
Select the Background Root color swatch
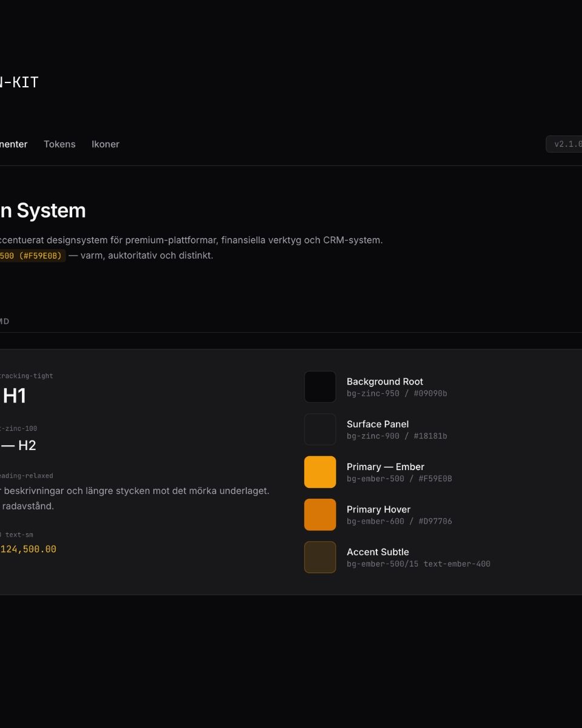pos(320,387)
